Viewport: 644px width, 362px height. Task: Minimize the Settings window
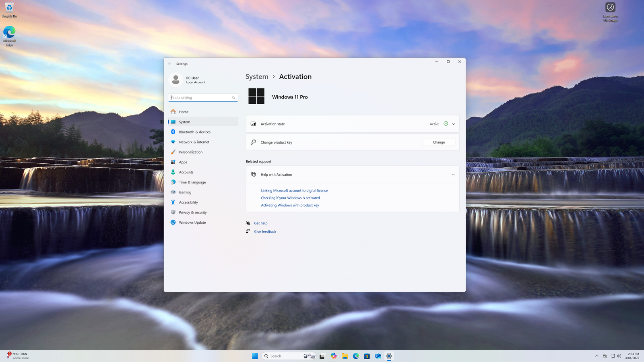pyautogui.click(x=436, y=62)
